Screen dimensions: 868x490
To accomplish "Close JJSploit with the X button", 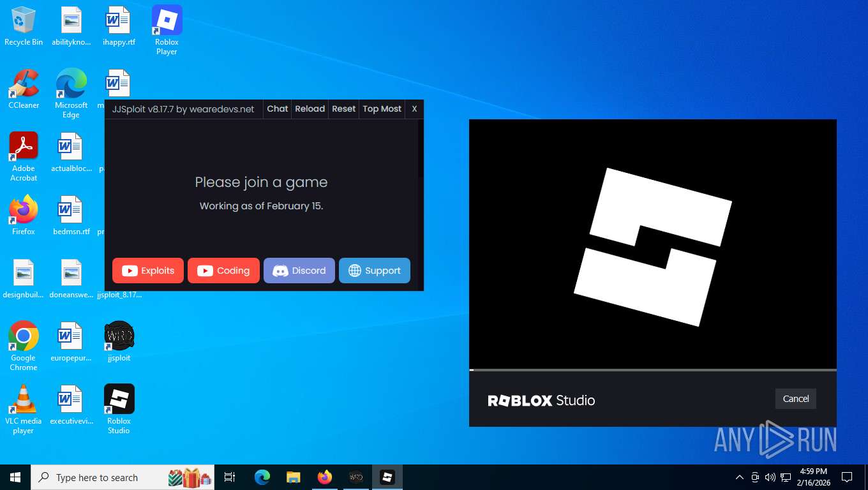I will (x=414, y=108).
